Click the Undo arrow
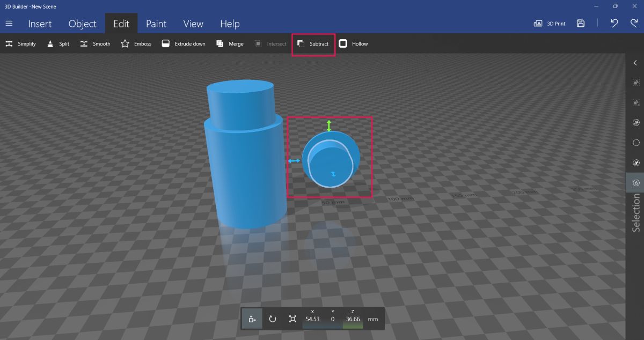This screenshot has height=340, width=644. click(x=615, y=24)
